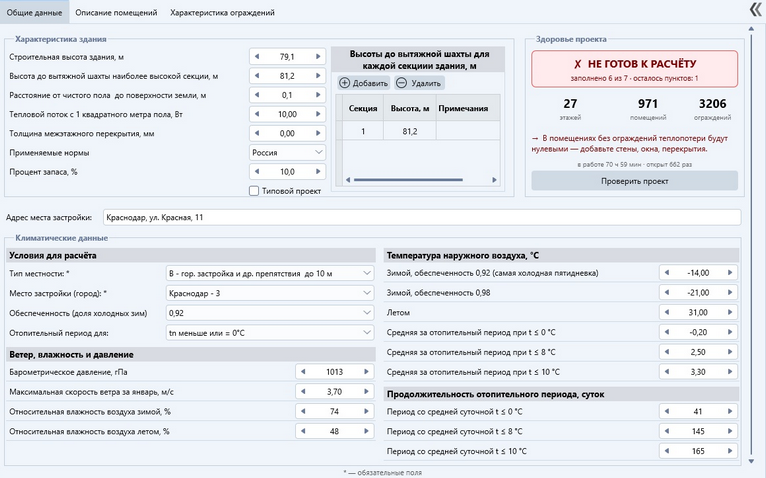Select section 1 height cell 81,2
This screenshot has height=478, width=766.
point(410,131)
